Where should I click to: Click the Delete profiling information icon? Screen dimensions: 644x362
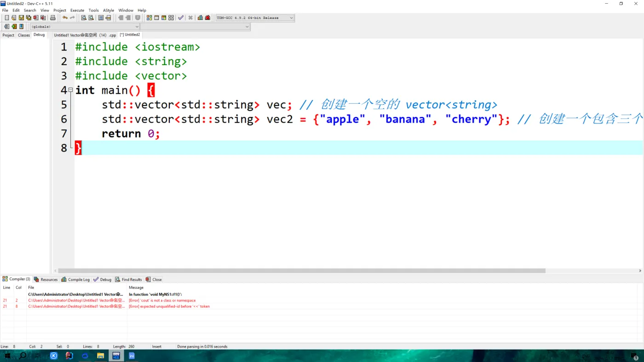(x=207, y=18)
